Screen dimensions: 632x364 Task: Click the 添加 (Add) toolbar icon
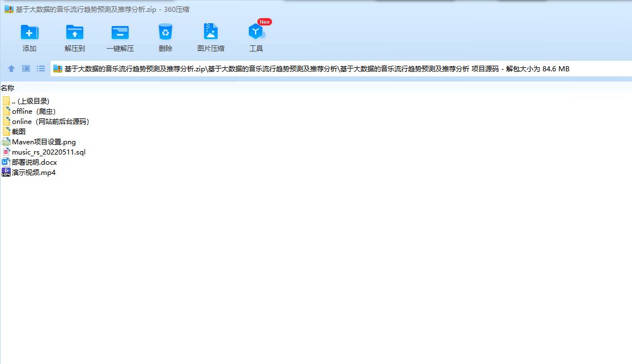tap(29, 32)
